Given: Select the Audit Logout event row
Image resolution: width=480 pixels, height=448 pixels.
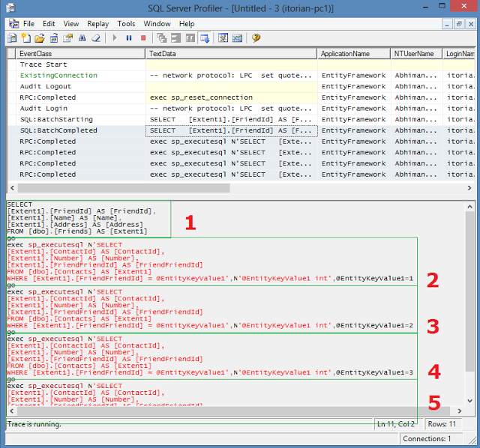Looking at the screenshot, I should coord(46,86).
